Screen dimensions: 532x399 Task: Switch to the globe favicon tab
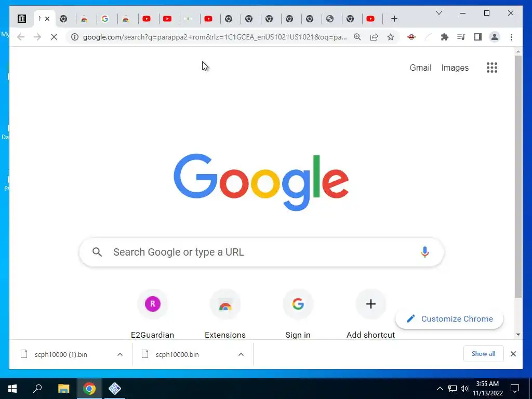pos(330,19)
